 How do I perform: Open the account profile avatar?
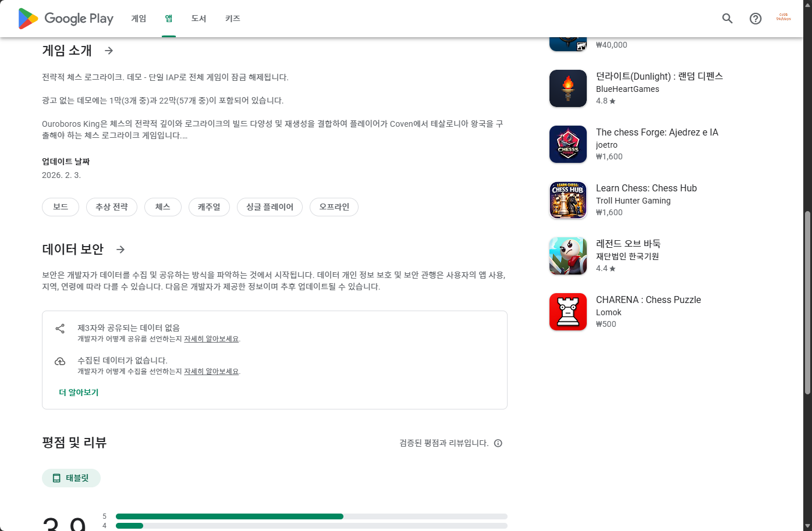[x=783, y=18]
